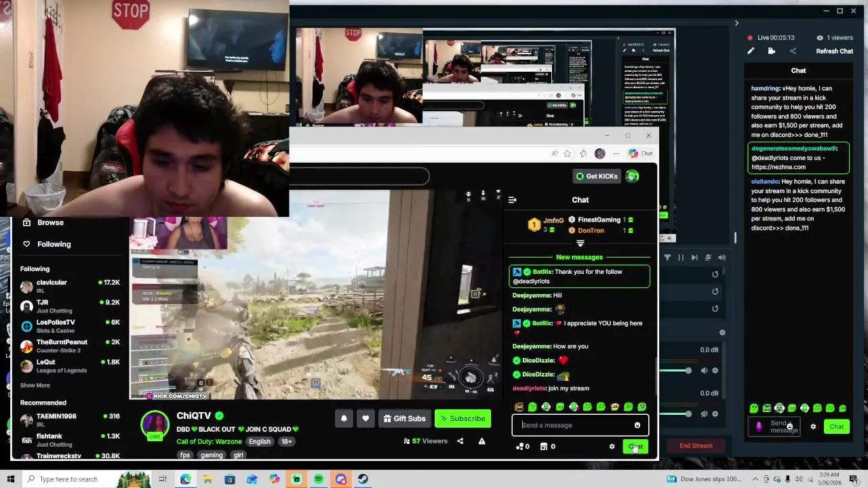
Task: Open LeQut channel in sidebar
Action: click(x=70, y=366)
